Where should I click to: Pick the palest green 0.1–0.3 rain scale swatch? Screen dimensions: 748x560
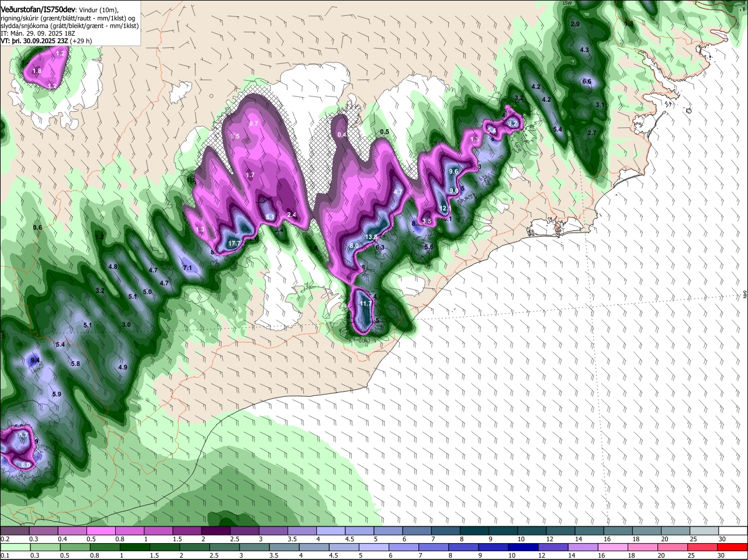tap(16, 547)
